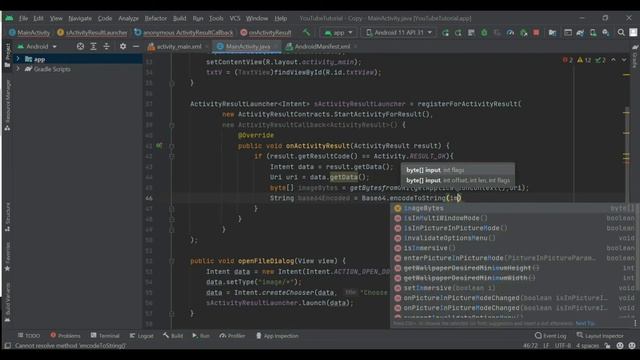Open the Analyze menu
Image resolution: width=640 pixels, height=360 pixels.
[x=129, y=18]
